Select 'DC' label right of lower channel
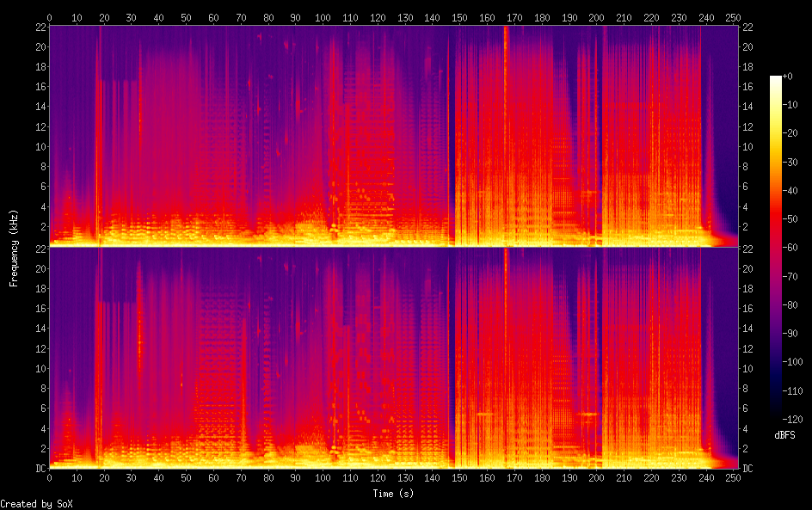This screenshot has height=510, width=812. click(x=747, y=469)
